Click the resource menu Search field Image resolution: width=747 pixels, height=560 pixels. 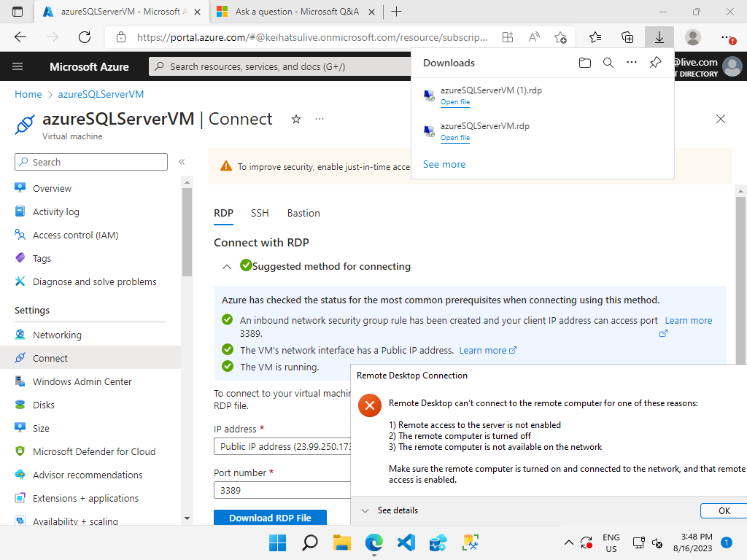(x=91, y=162)
